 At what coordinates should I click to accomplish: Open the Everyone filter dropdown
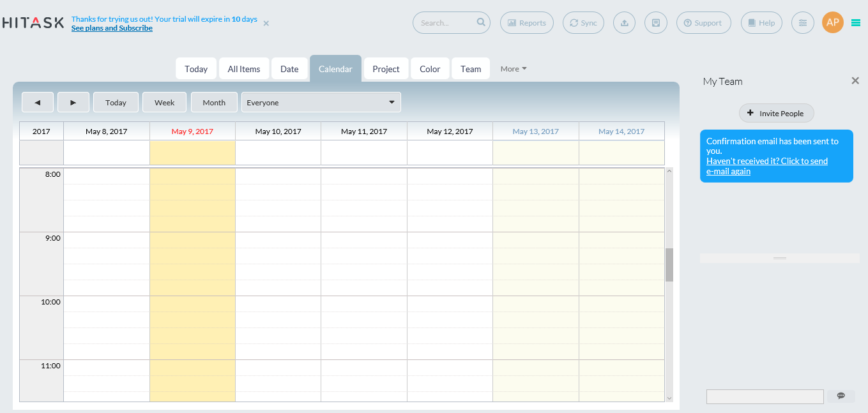click(321, 102)
